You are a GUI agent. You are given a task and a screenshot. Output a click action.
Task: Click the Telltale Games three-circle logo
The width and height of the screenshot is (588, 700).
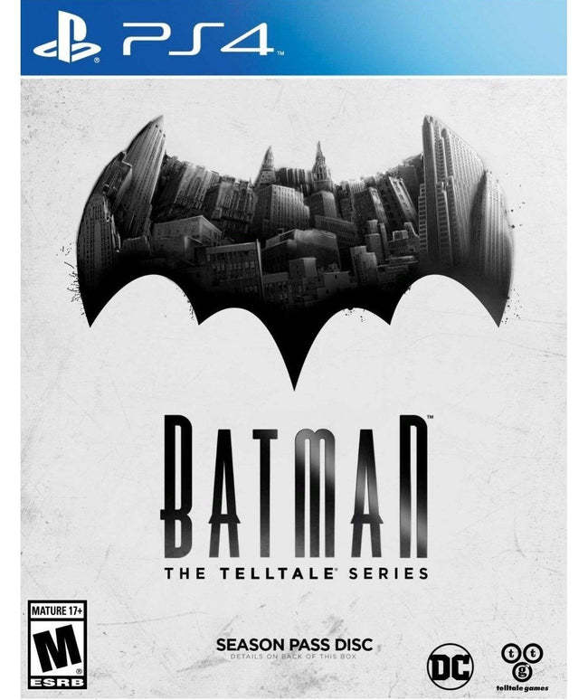[522, 662]
